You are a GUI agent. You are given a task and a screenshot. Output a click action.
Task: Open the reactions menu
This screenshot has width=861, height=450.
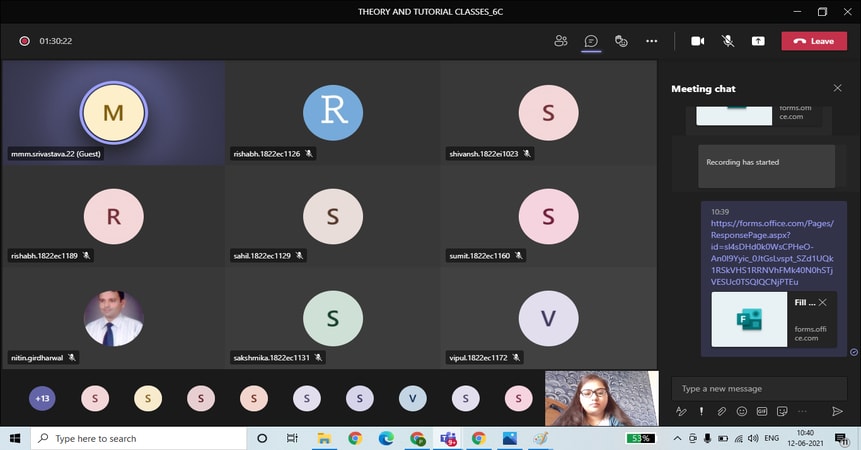tap(621, 41)
